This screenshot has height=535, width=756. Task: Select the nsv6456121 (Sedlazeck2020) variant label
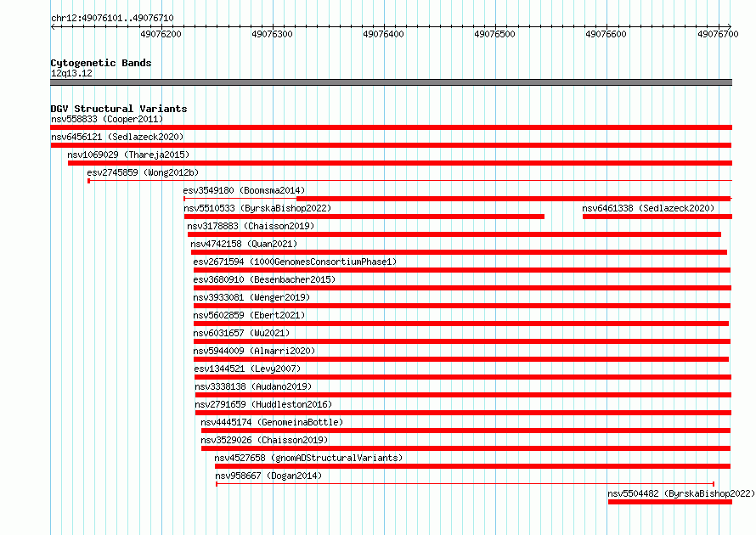117,137
